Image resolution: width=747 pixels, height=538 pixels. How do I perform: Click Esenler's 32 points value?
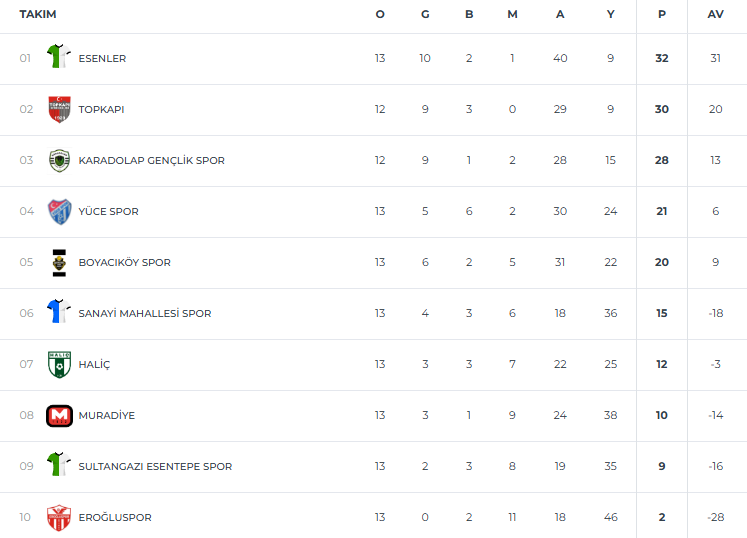[x=661, y=58]
